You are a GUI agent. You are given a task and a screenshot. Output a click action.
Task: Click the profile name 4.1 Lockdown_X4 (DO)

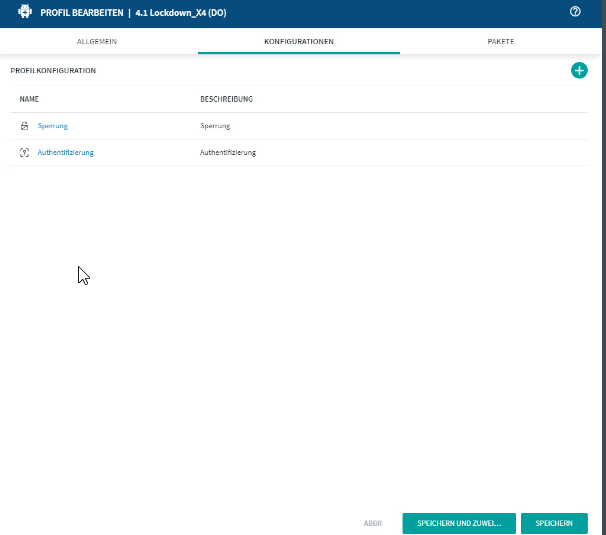click(180, 12)
